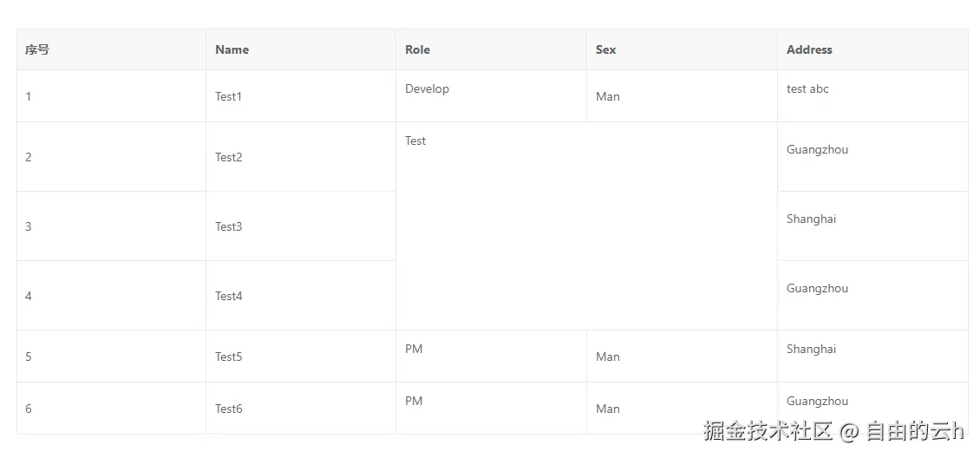Click the Guangzhou address in Test2's row
Image resolution: width=980 pixels, height=458 pixels.
(x=817, y=150)
